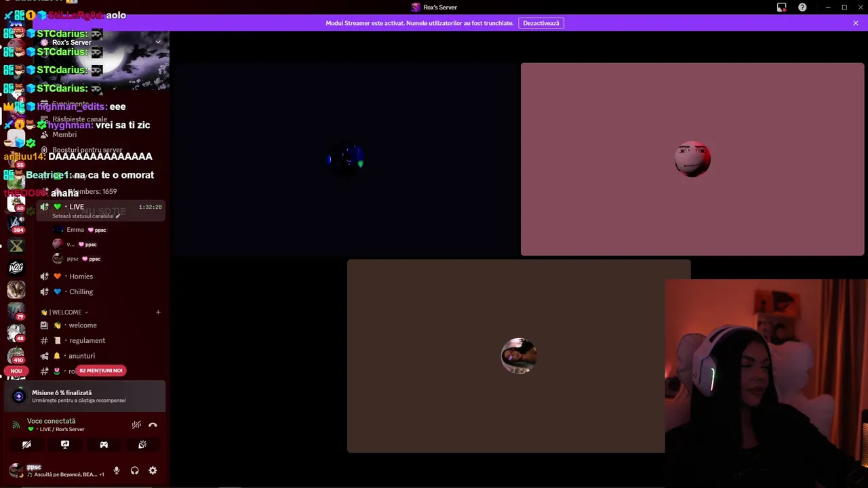Open the server icon with 384 badge
868x488 pixels.
[16, 223]
